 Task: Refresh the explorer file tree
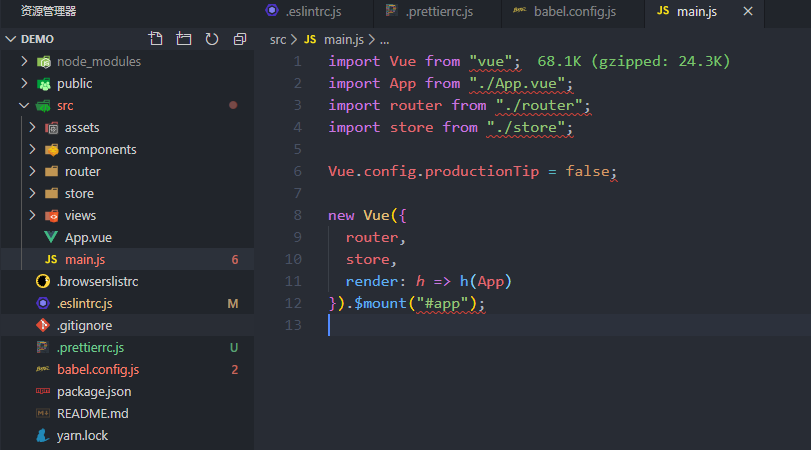[211, 39]
